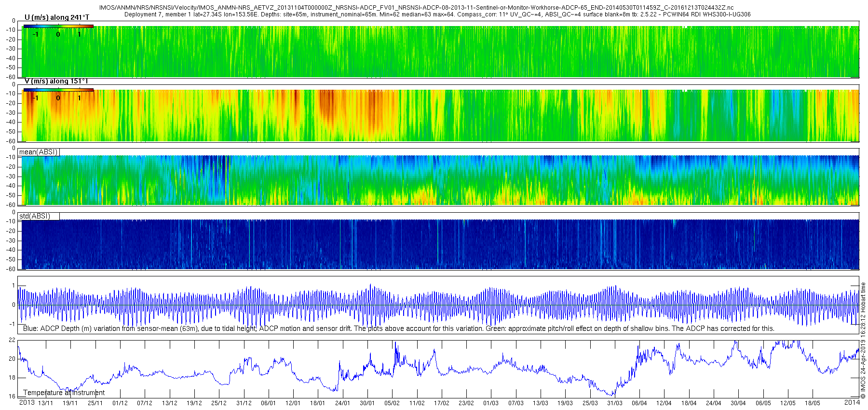Select the 'V (m/s) along 151°T' panel title
Screen dimensions: 868x410
[x=57, y=81]
